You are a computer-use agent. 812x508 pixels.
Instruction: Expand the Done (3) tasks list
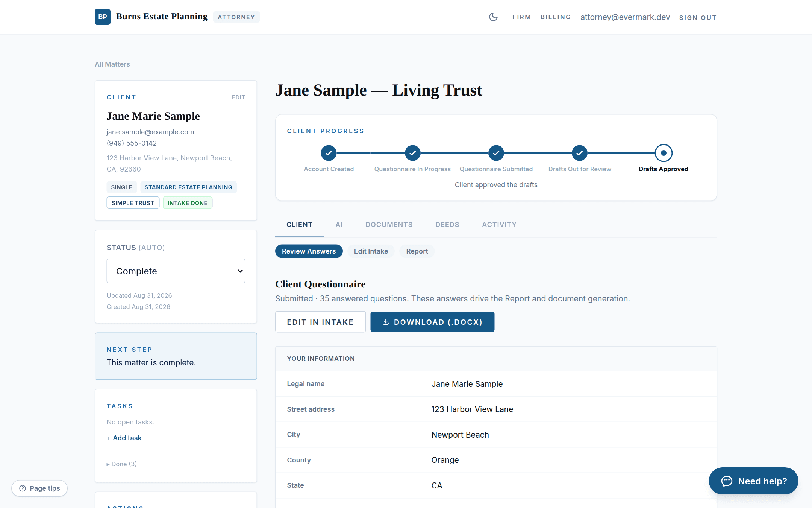122,464
